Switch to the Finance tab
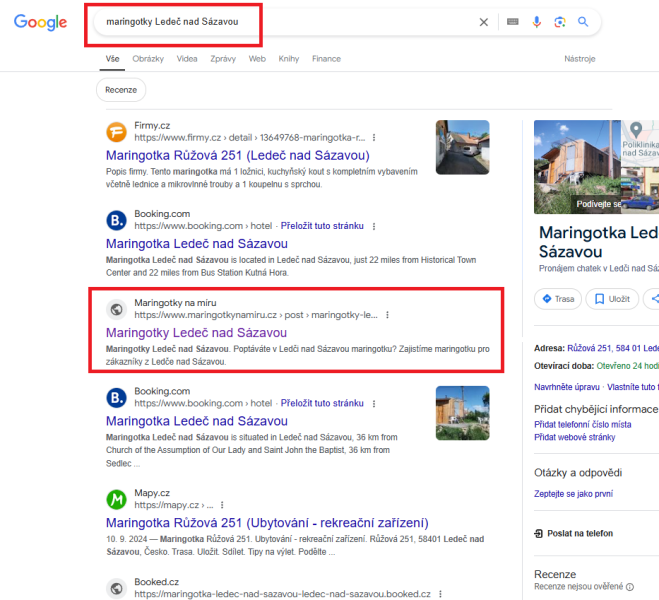 tap(326, 59)
